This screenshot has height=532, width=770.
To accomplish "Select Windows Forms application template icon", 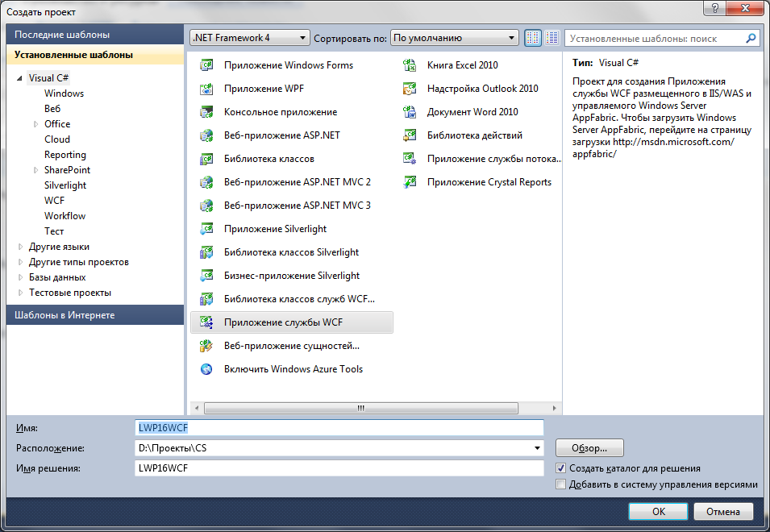I will pos(206,65).
